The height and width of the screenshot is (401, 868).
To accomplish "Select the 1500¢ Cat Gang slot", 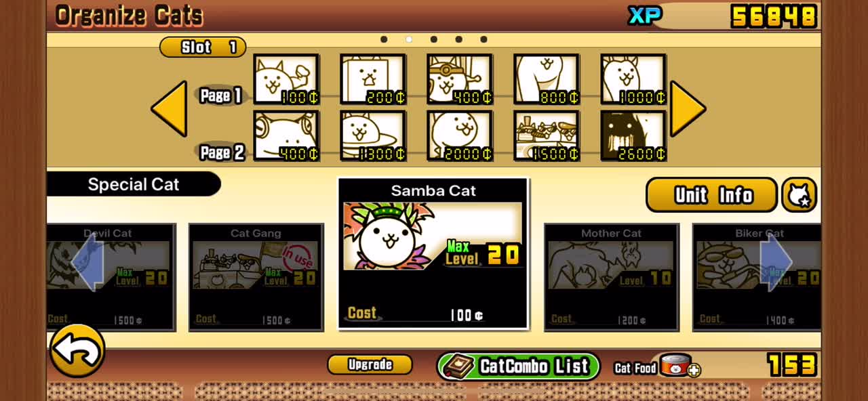I will [546, 135].
